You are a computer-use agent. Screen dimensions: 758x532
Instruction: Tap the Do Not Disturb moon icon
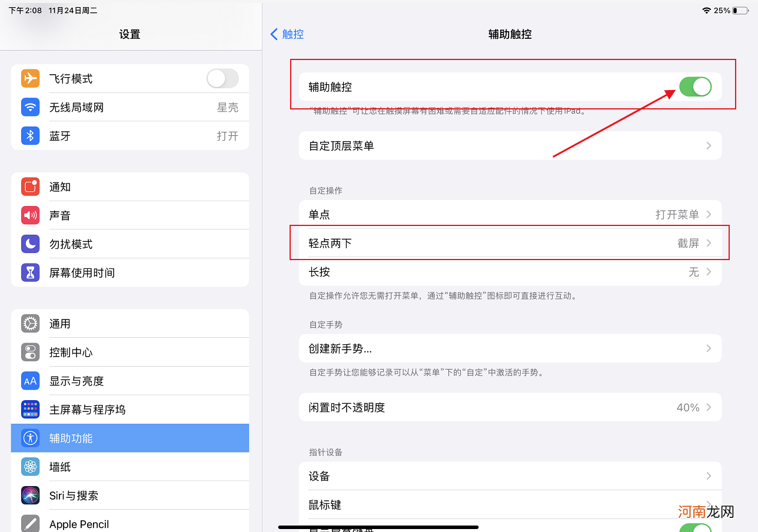[x=31, y=244]
